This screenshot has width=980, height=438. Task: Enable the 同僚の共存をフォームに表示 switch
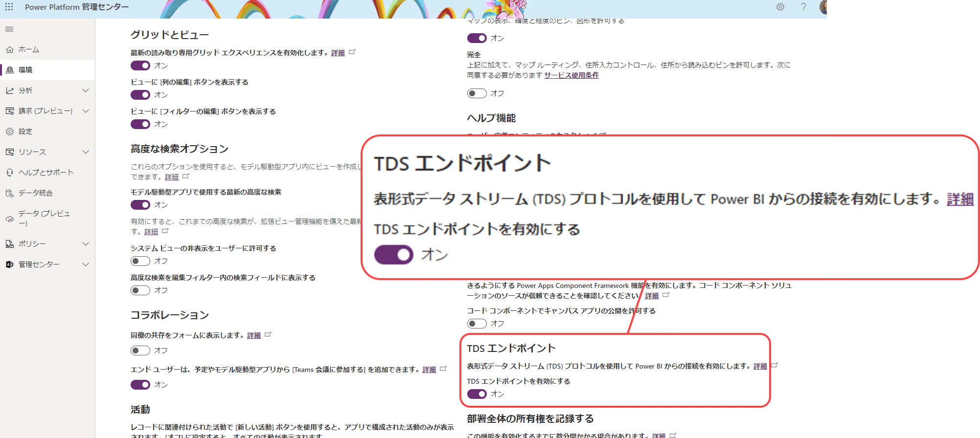click(140, 350)
